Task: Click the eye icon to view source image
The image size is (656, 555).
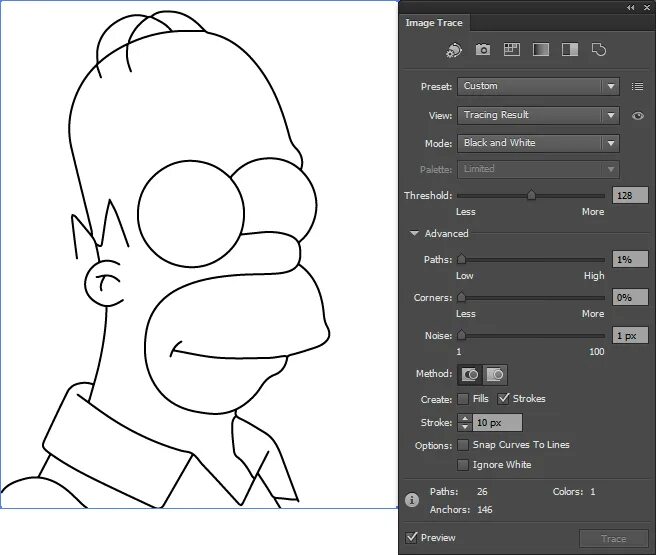Action: coord(638,115)
